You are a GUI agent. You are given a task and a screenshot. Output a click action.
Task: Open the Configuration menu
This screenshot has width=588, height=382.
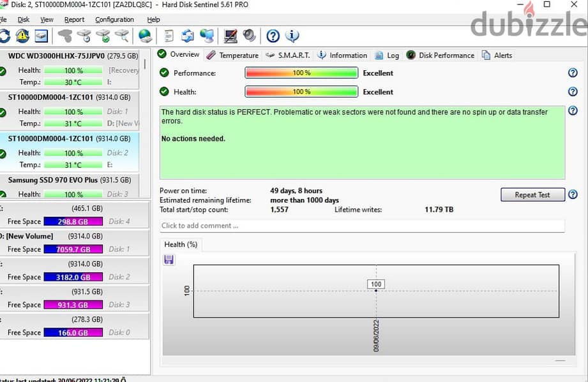click(x=114, y=20)
